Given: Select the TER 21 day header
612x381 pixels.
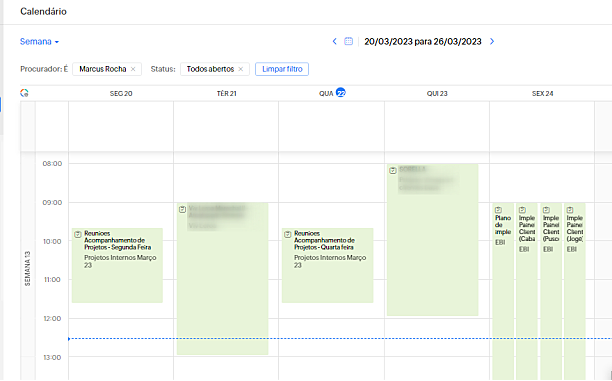Looking at the screenshot, I should 227,93.
